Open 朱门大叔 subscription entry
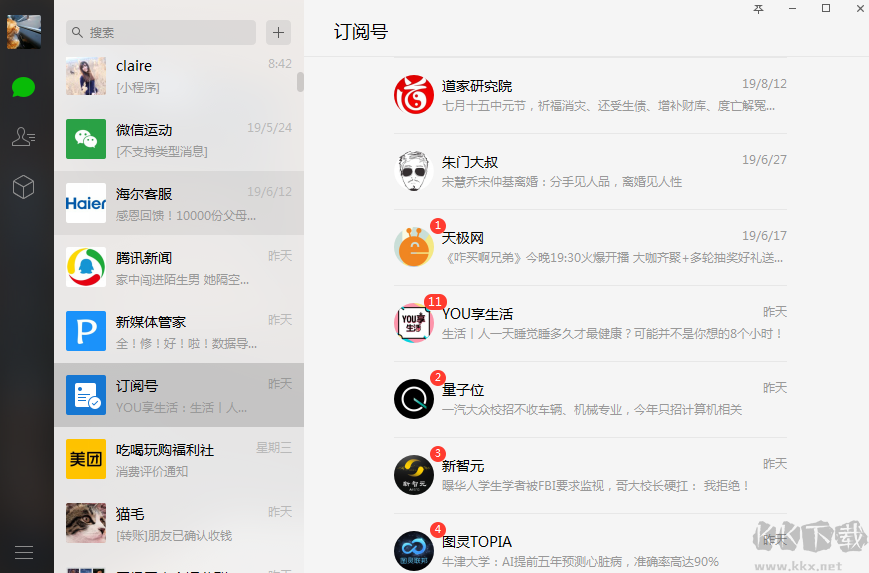The width and height of the screenshot is (869, 573). [x=590, y=171]
